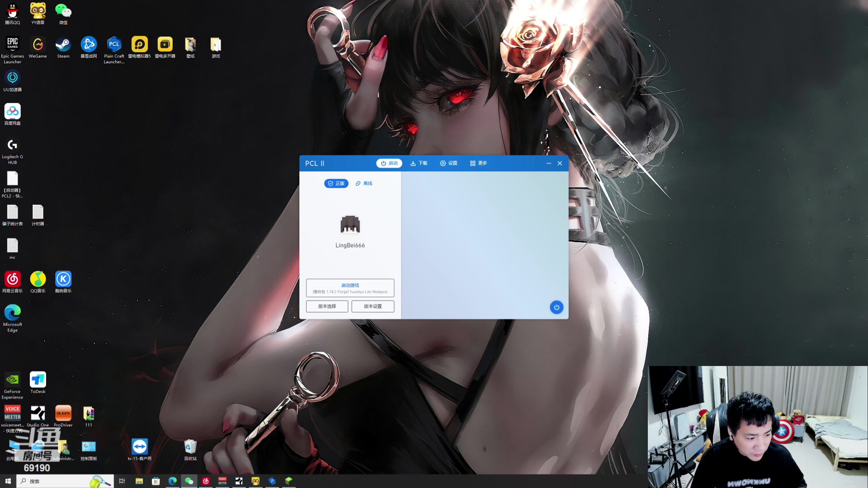Select the 控制面板 desktop icon
This screenshot has width=868, height=488.
click(x=89, y=450)
